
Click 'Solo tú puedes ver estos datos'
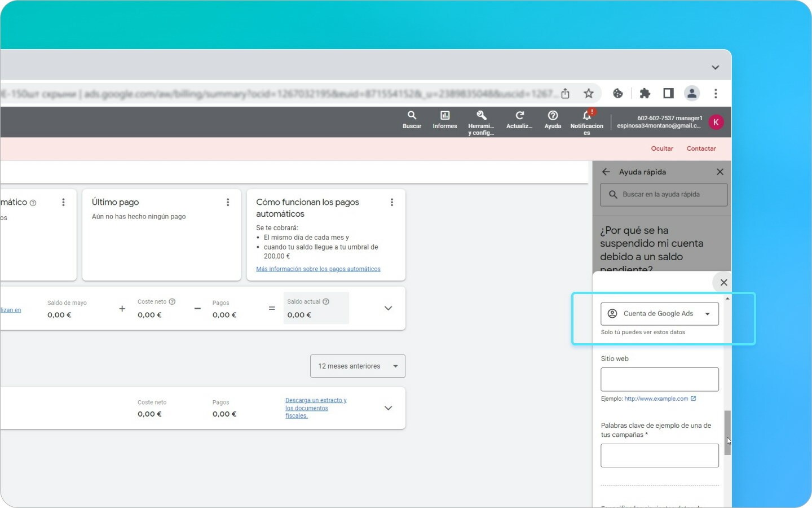point(643,332)
